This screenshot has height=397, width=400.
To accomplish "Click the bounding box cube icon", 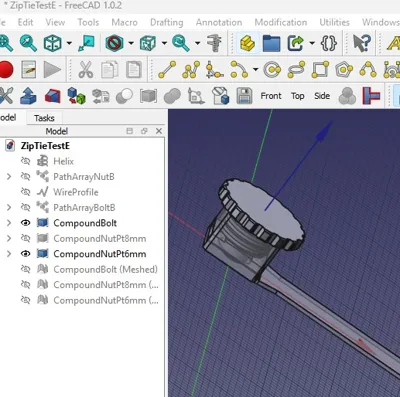I will coord(148,43).
